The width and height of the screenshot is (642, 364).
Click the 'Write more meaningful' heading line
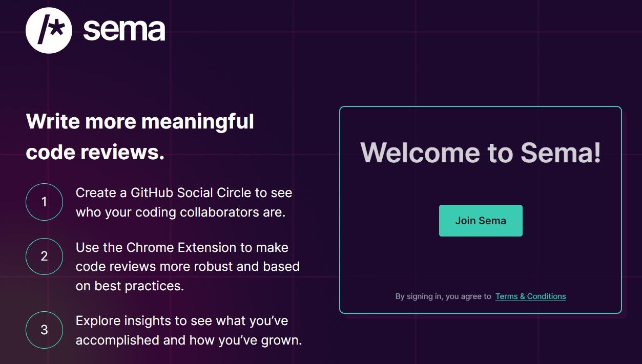pos(140,122)
